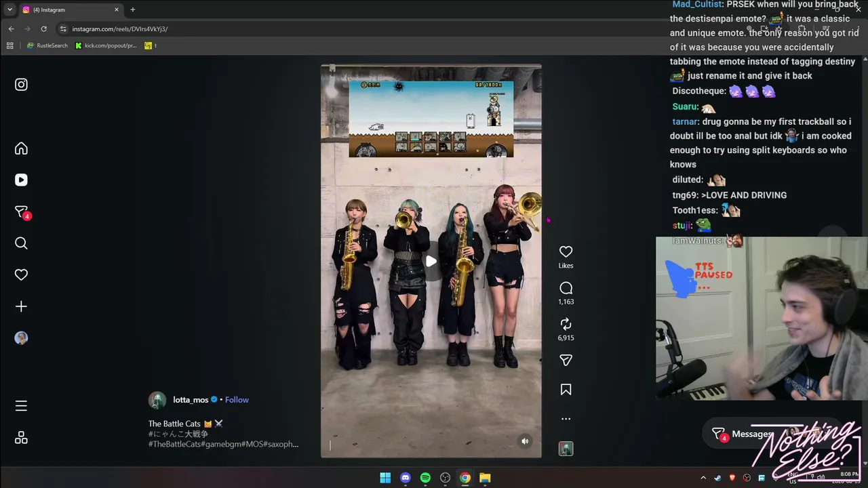The height and width of the screenshot is (488, 868).
Task: Click the diluted chat username
Action: (688, 180)
